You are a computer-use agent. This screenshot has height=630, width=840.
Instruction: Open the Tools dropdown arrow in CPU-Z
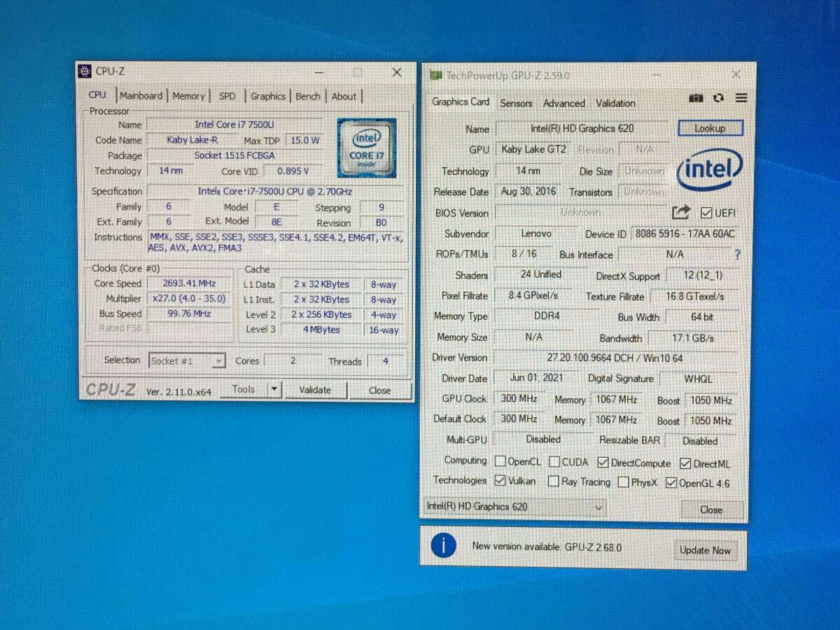tap(274, 389)
